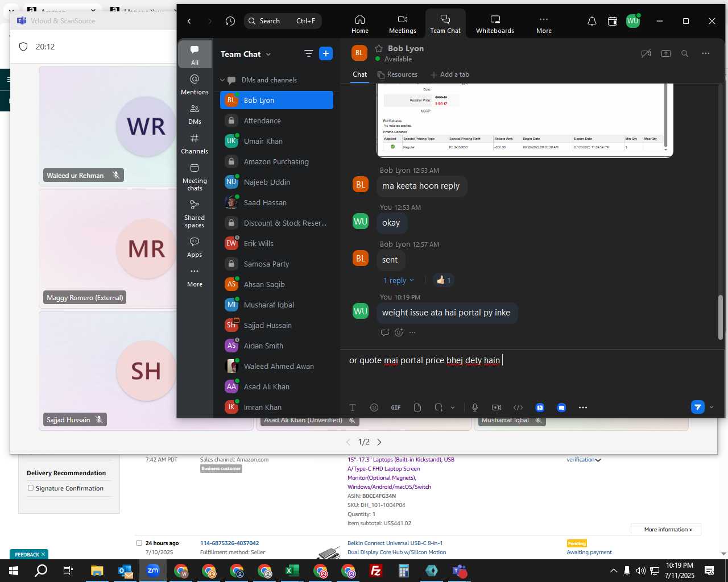The width and height of the screenshot is (728, 582).
Task: Click the message input field
Action: 532,360
